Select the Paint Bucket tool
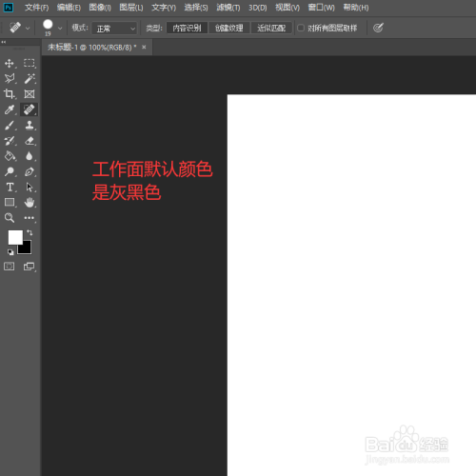This screenshot has height=476, width=476. 10,156
